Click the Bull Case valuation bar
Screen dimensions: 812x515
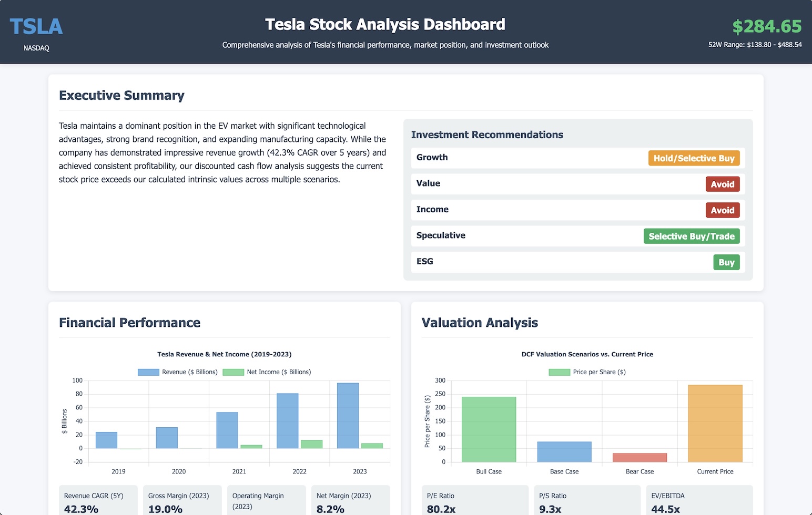click(x=489, y=429)
